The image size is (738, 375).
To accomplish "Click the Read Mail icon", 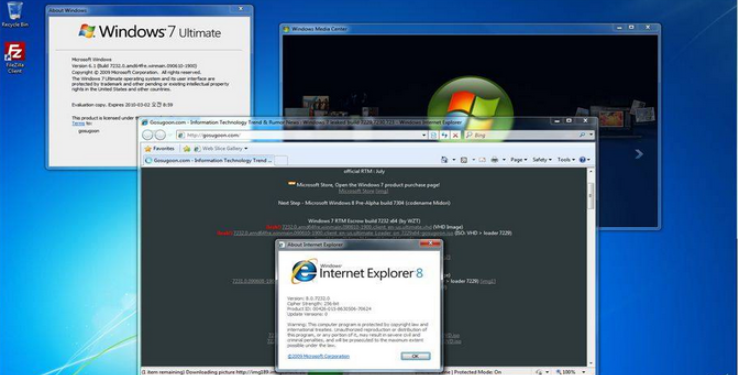I will point(482,160).
